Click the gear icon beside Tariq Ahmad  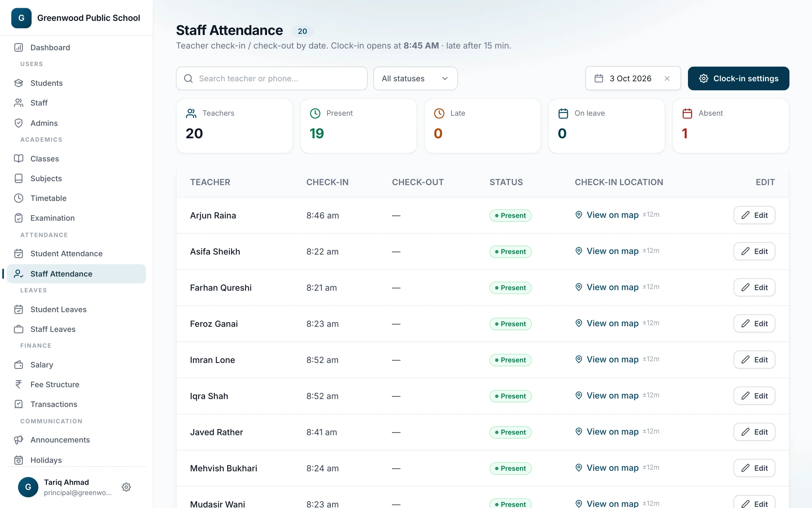(126, 487)
